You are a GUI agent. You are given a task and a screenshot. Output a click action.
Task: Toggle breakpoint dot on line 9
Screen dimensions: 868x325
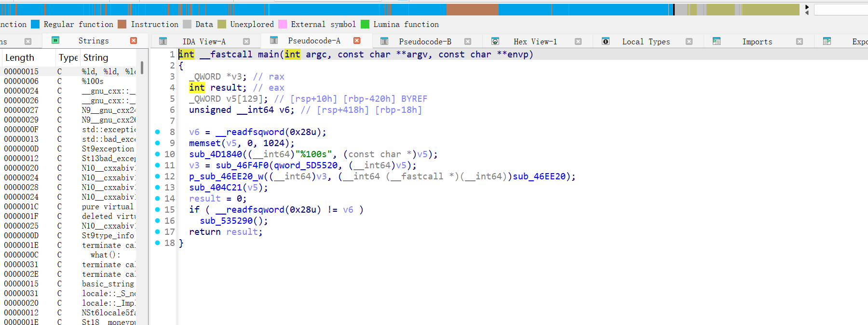158,143
